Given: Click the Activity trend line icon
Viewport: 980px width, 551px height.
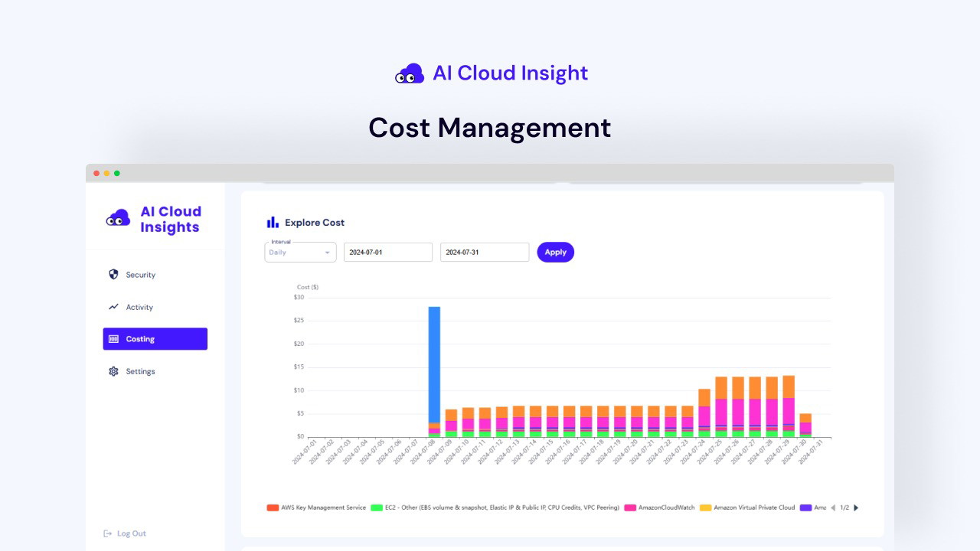Looking at the screenshot, I should pos(113,307).
